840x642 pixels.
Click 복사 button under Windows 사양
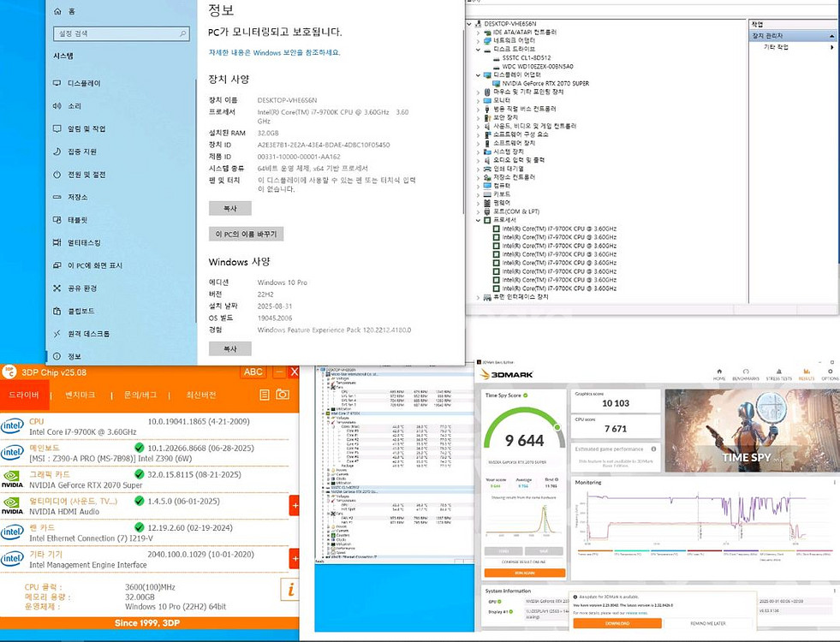[229, 348]
